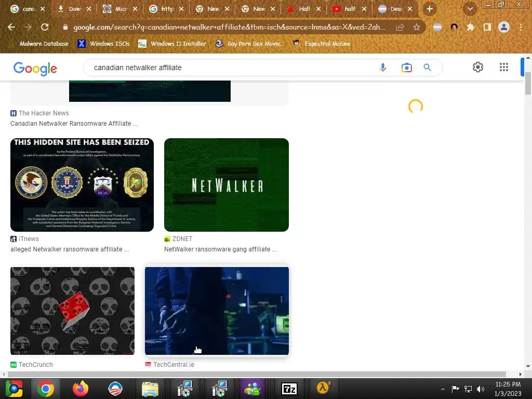532x399 pixels.
Task: Click the address bar URL
Action: click(229, 27)
